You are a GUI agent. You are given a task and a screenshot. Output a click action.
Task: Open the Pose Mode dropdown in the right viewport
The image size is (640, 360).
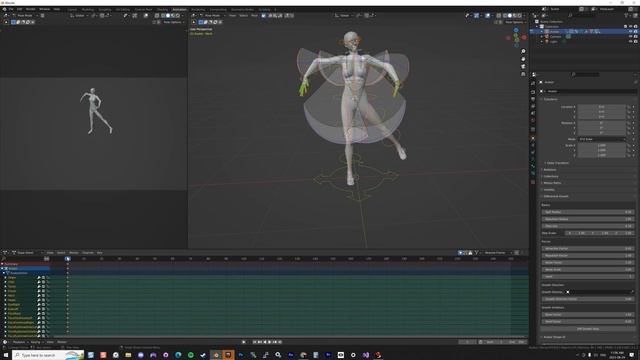212,16
